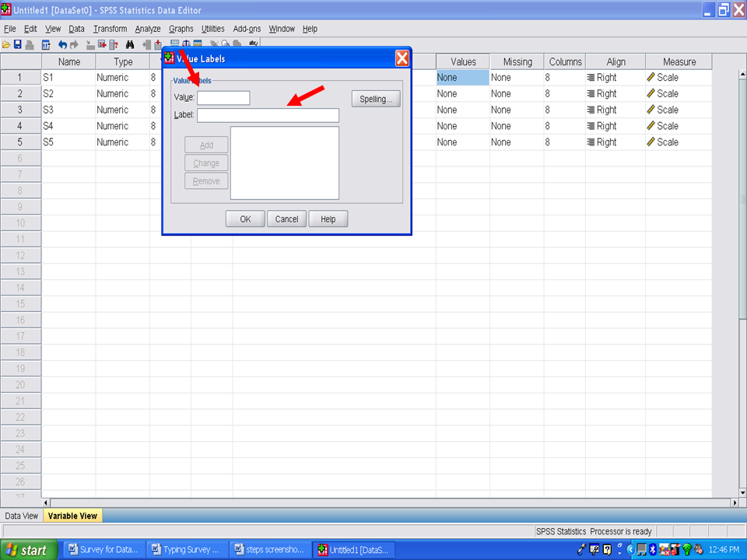747x560 pixels.
Task: Click the Undo arrow in the toolbar
Action: 62,45
